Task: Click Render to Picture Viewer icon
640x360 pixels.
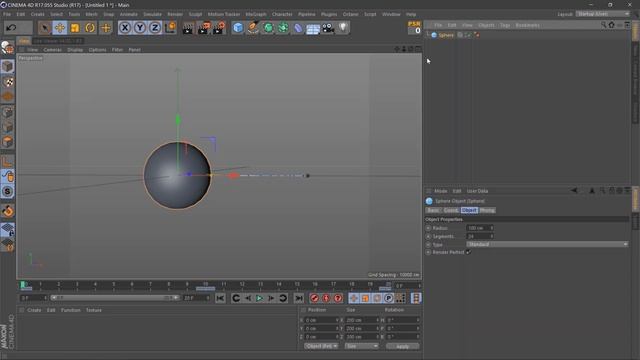Action: point(203,28)
